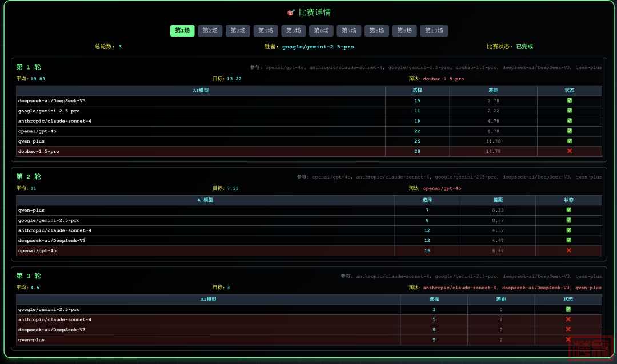Screen dimensions: 617x364
Task: Click the green check for gpt-4o in round 1
Action: (570, 131)
